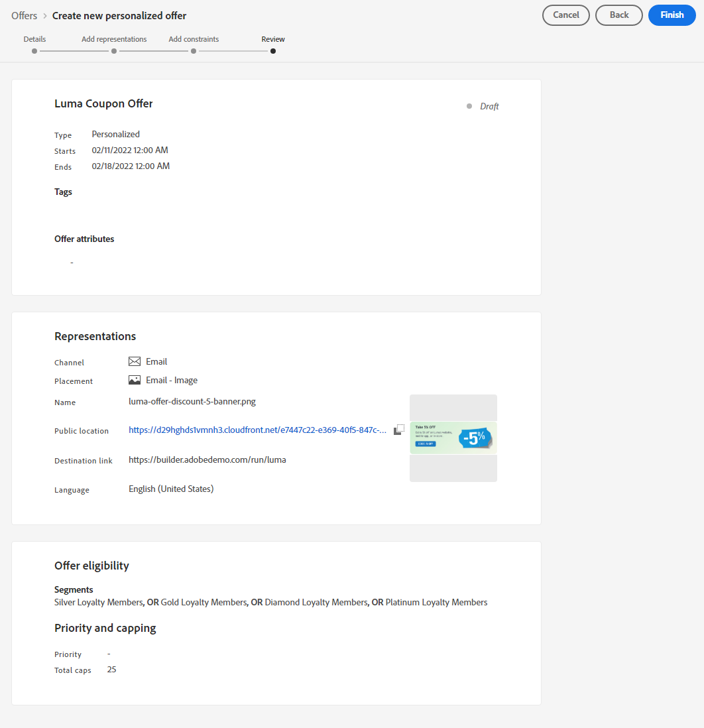
Task: Click the Representations heading
Action: coord(95,336)
